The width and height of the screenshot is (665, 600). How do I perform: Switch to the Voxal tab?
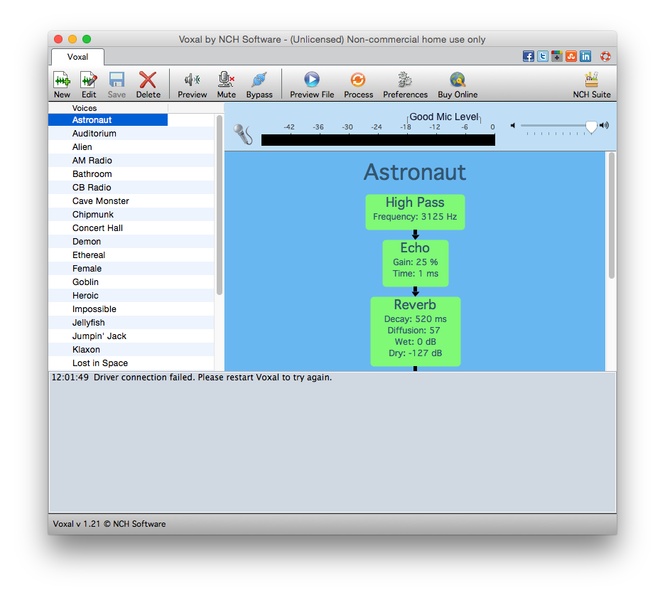pos(78,57)
